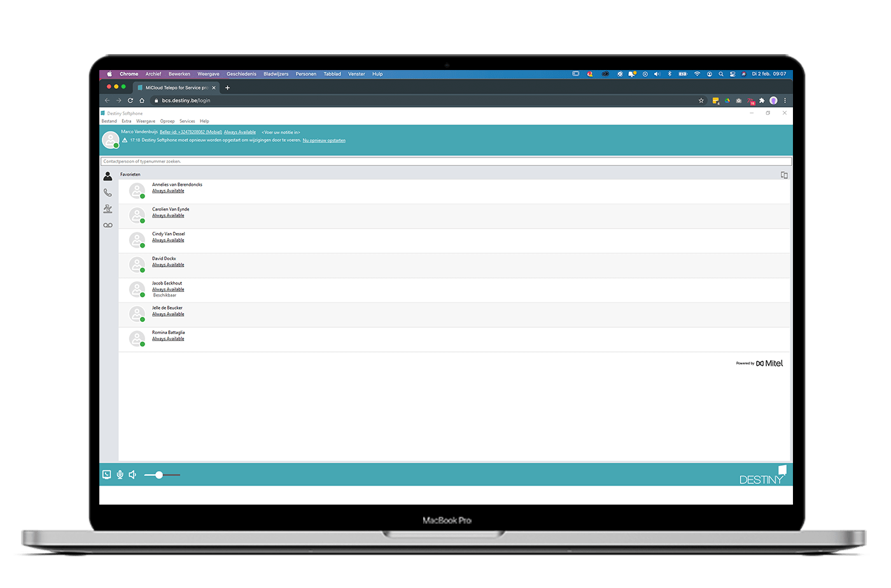Open the Google Drive extension icon
Screen dimensions: 891x588
tap(727, 101)
